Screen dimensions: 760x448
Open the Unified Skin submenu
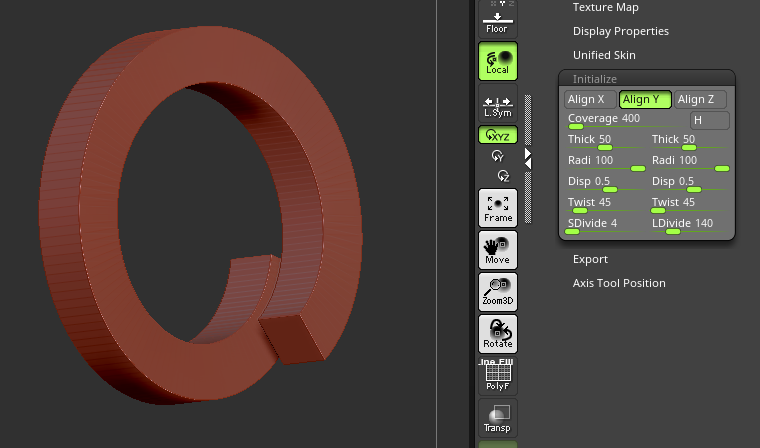pos(604,55)
